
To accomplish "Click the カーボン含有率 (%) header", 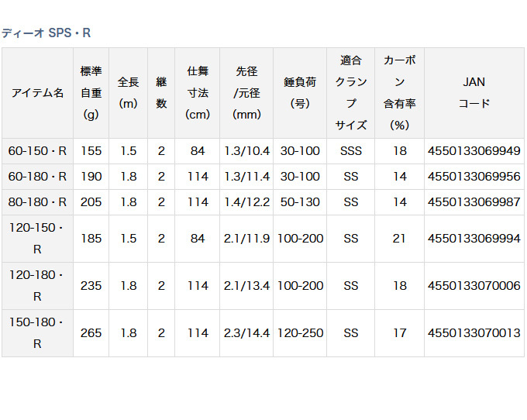I will pyautogui.click(x=399, y=93).
